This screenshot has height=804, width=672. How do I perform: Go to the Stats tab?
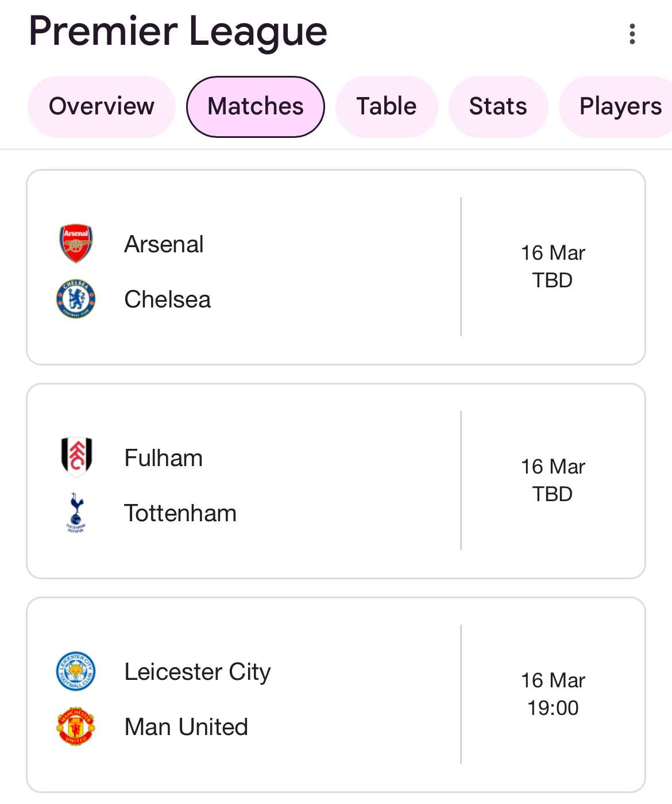click(498, 107)
